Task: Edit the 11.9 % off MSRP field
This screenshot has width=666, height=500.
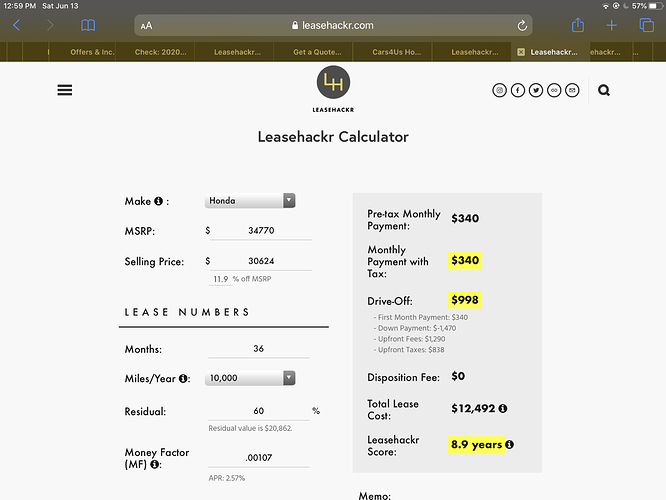Action: click(x=221, y=279)
